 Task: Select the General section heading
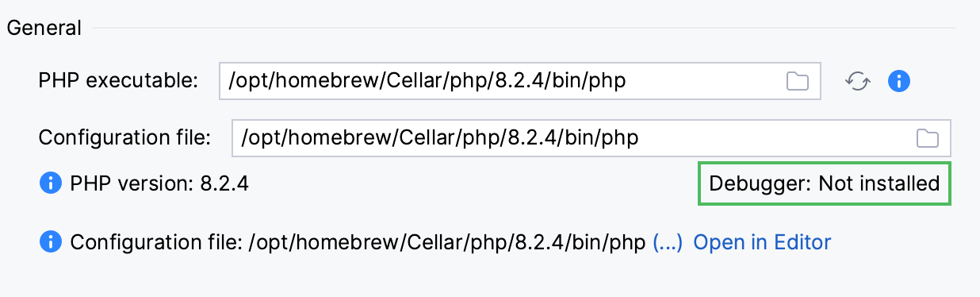coord(44,28)
